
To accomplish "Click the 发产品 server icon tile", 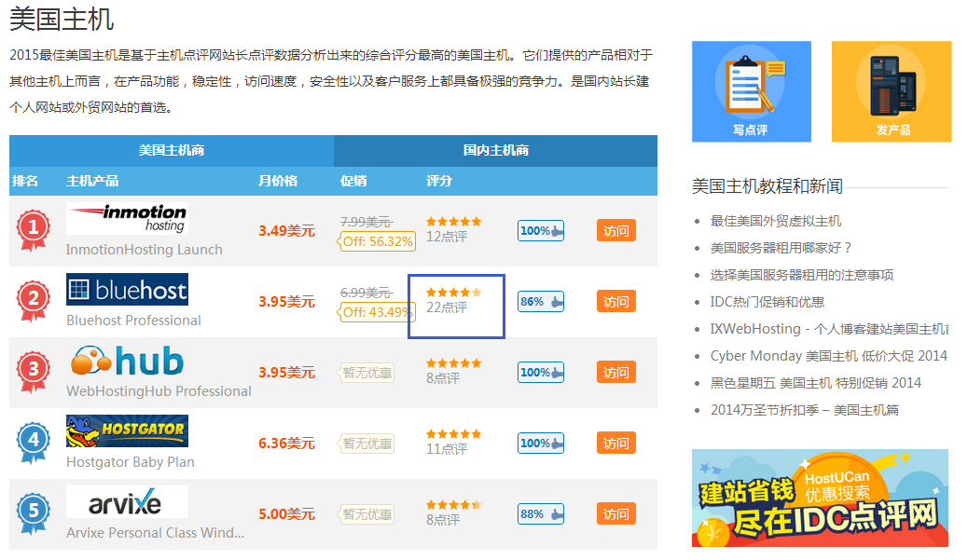I will click(892, 91).
